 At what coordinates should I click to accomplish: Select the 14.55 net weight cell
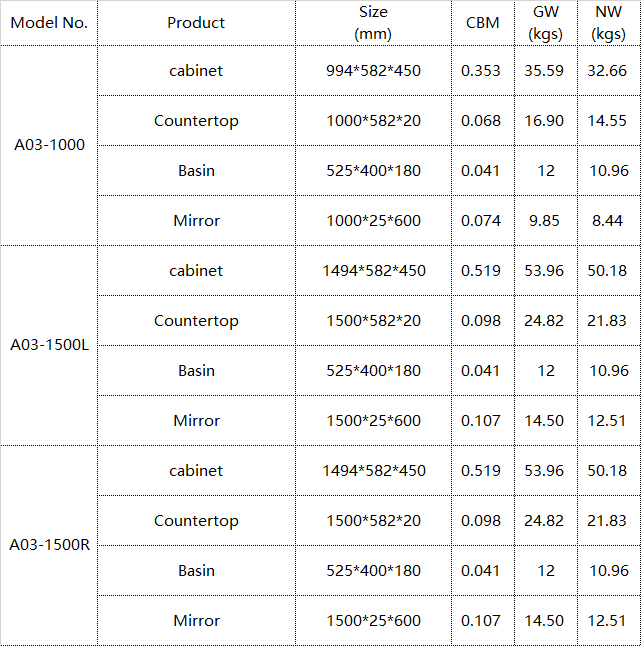(x=609, y=121)
